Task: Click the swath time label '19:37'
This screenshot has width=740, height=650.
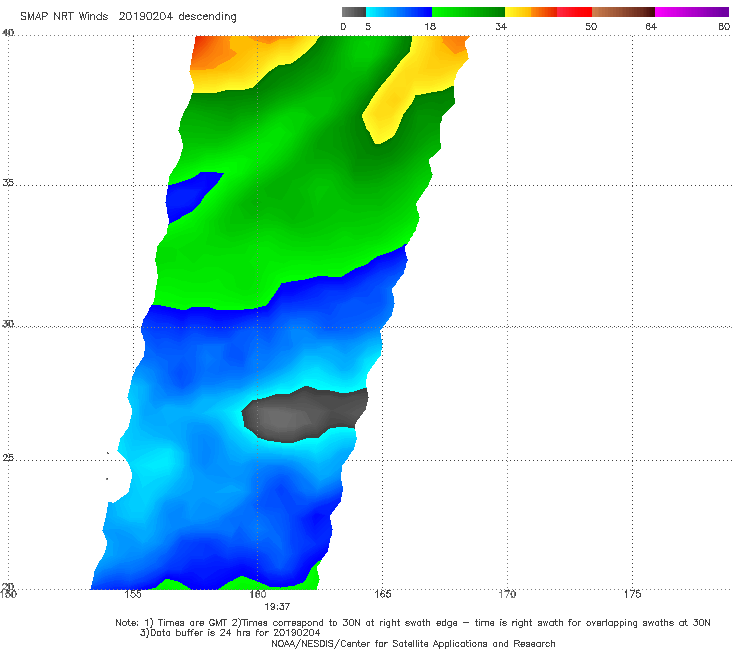Action: [x=277, y=607]
